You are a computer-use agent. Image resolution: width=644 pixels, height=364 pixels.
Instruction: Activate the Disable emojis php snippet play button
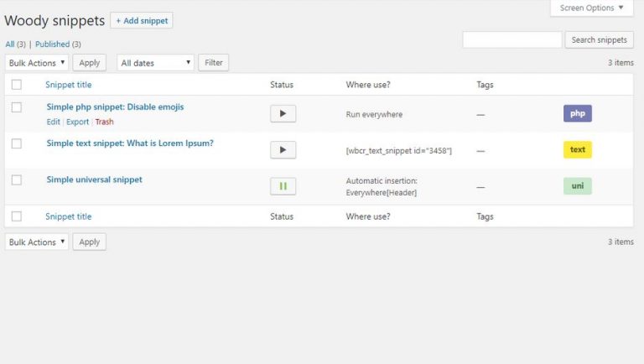[x=283, y=114]
